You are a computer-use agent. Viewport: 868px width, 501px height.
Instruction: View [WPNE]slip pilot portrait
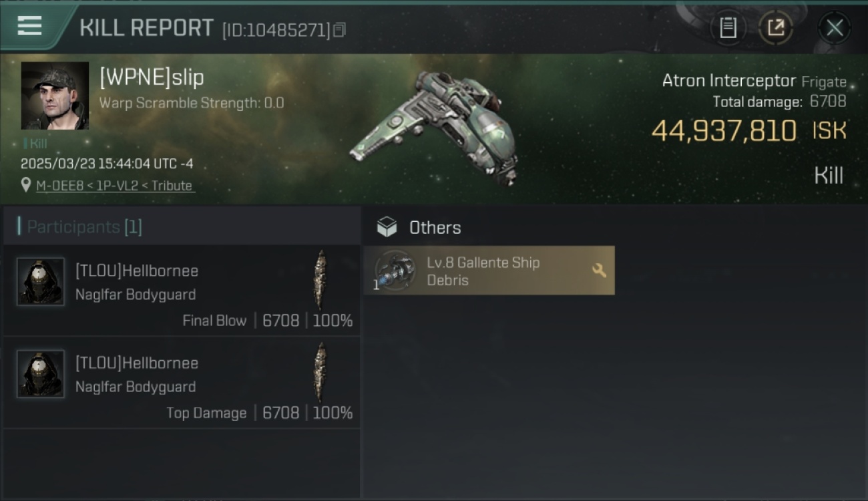(x=55, y=96)
